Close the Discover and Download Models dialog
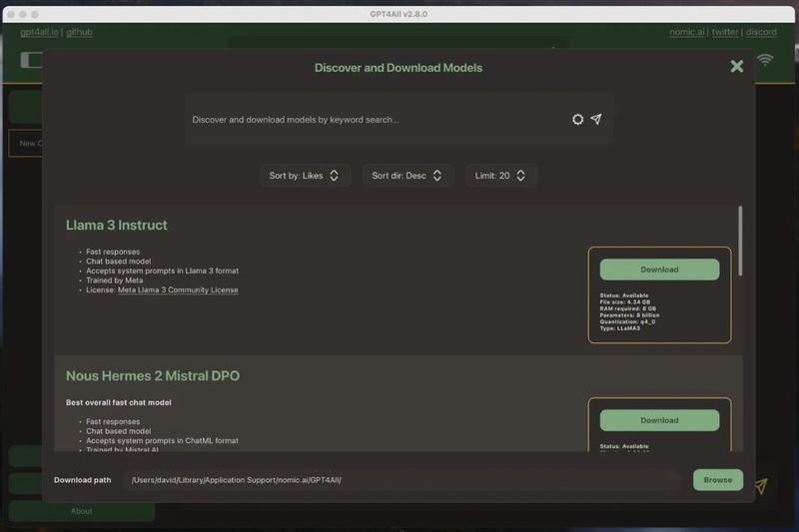 click(x=736, y=66)
